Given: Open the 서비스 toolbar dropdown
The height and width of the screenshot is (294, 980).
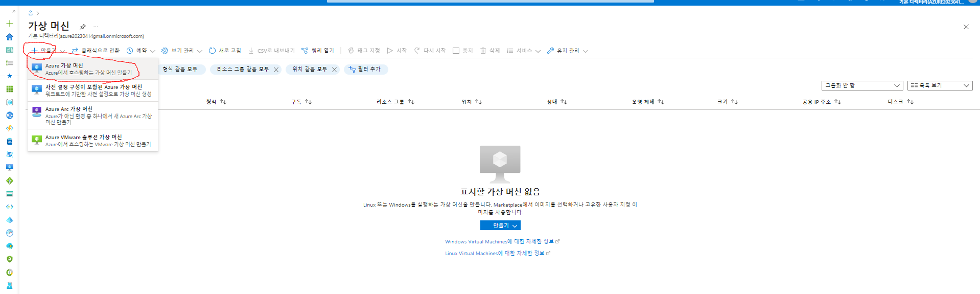Looking at the screenshot, I should 524,51.
